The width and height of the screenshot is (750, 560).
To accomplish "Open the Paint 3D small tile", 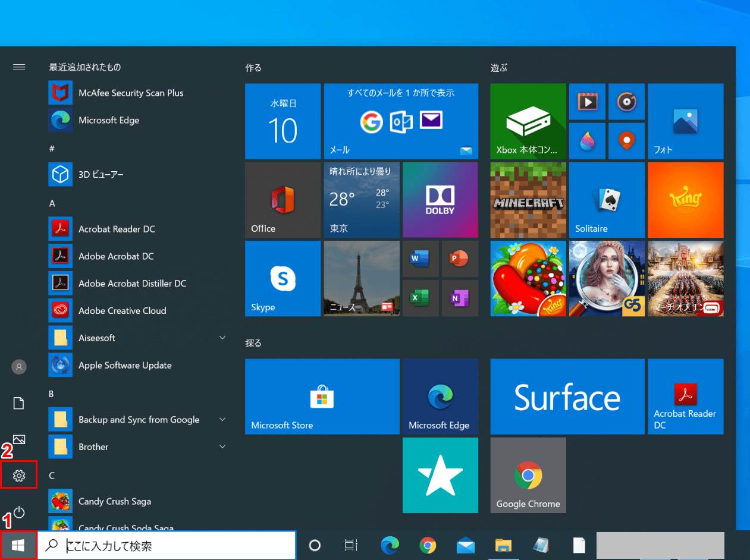I will pos(587,141).
